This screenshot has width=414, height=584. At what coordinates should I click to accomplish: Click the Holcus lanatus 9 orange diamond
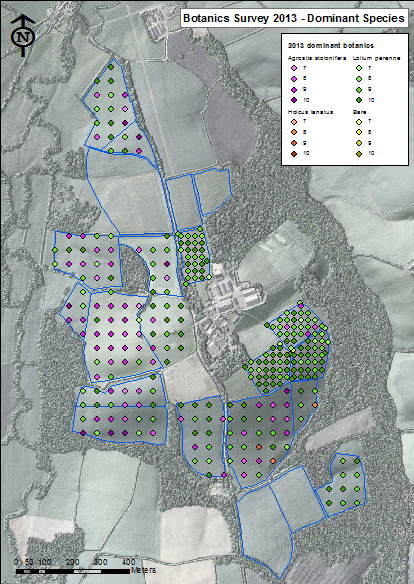pyautogui.click(x=294, y=143)
